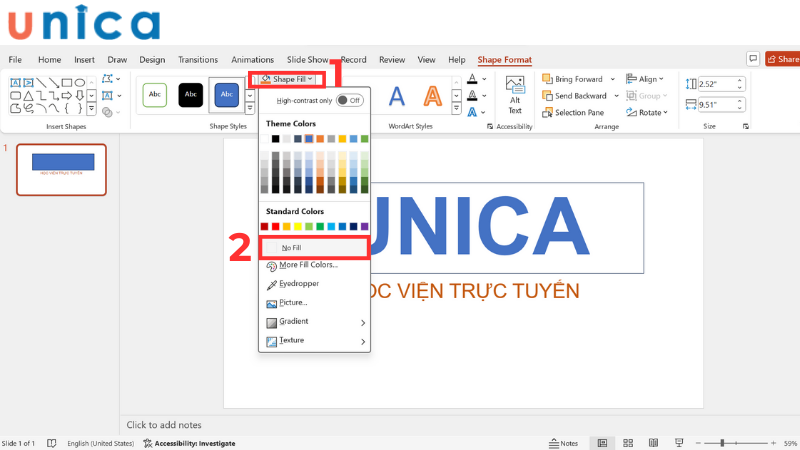Open the File tab
The height and width of the screenshot is (450, 800).
[15, 60]
